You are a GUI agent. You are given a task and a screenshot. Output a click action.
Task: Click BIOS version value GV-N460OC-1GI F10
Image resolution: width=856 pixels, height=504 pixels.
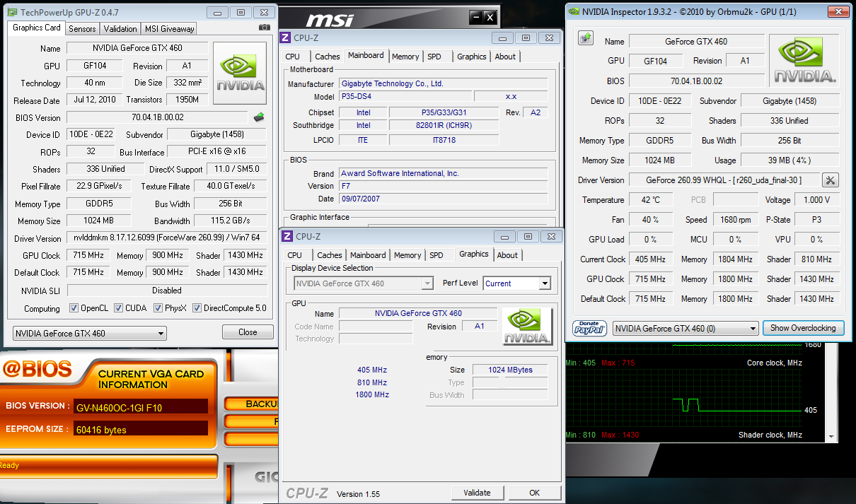[x=141, y=406]
